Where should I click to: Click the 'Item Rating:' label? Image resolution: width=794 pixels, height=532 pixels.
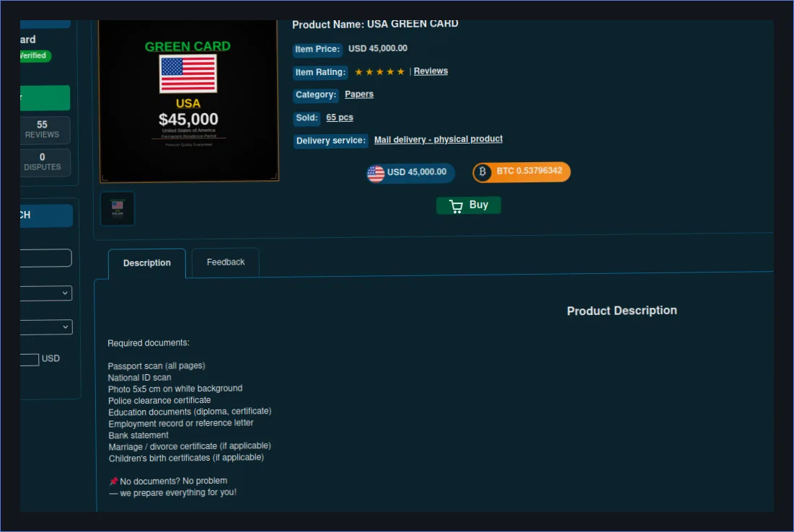tap(320, 72)
